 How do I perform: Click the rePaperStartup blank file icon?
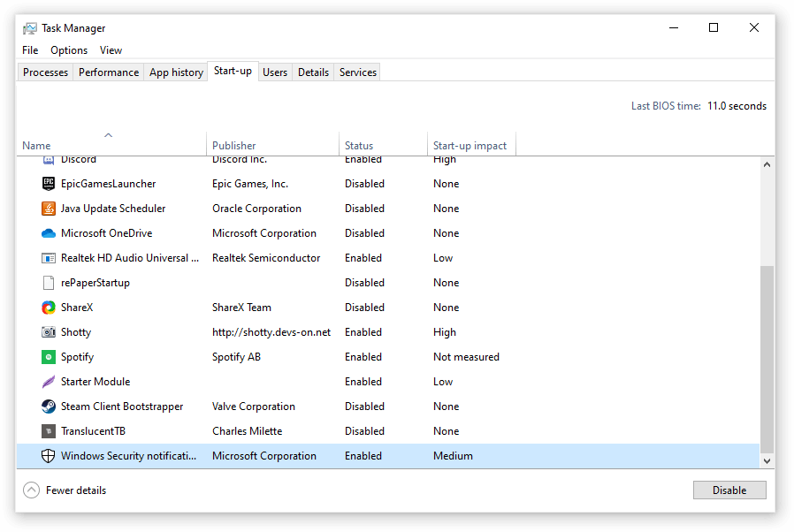pyautogui.click(x=48, y=283)
